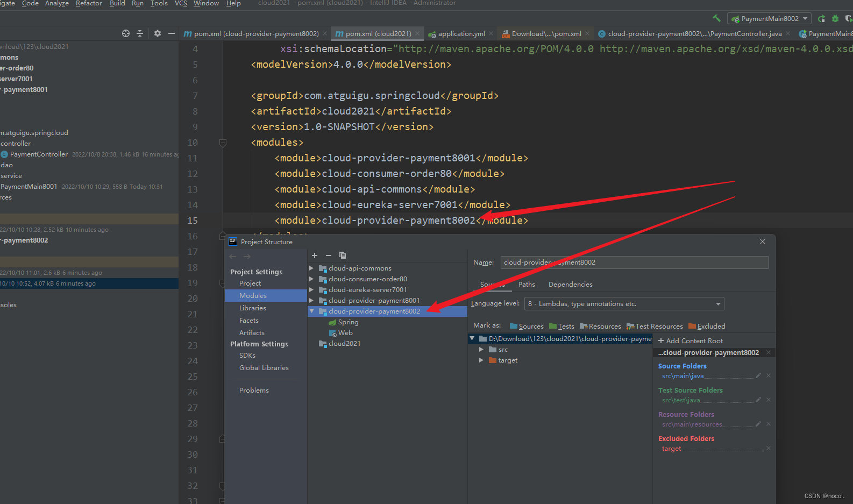This screenshot has height=504, width=853.
Task: Remove the cloud-provider-payment8002 content root
Action: pyautogui.click(x=769, y=353)
